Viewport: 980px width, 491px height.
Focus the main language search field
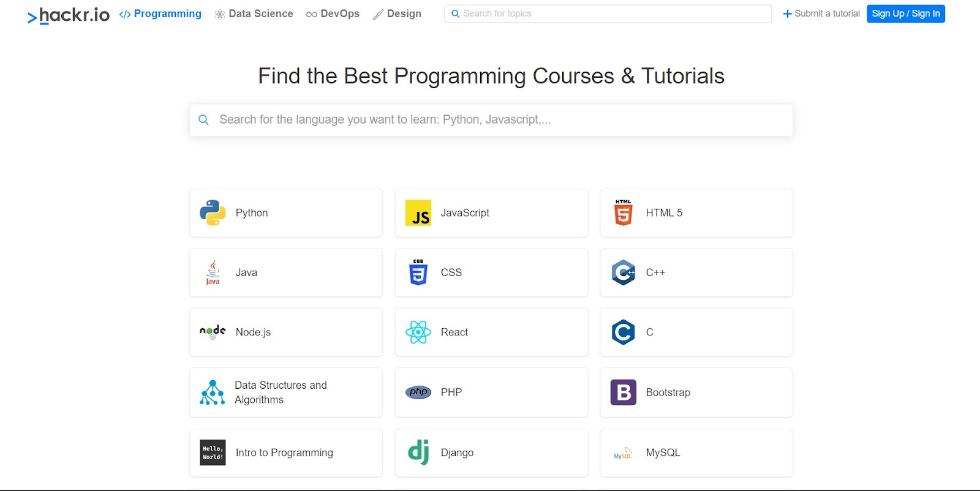491,120
